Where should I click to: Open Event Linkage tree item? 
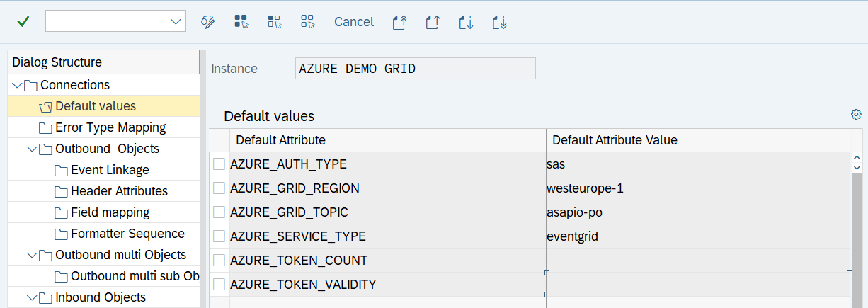[110, 170]
